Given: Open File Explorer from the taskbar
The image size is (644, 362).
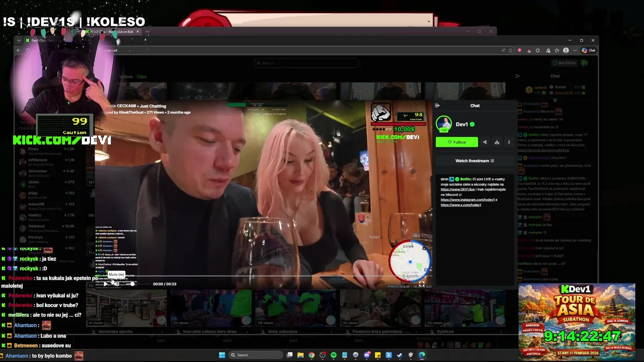Looking at the screenshot, I should point(300,355).
